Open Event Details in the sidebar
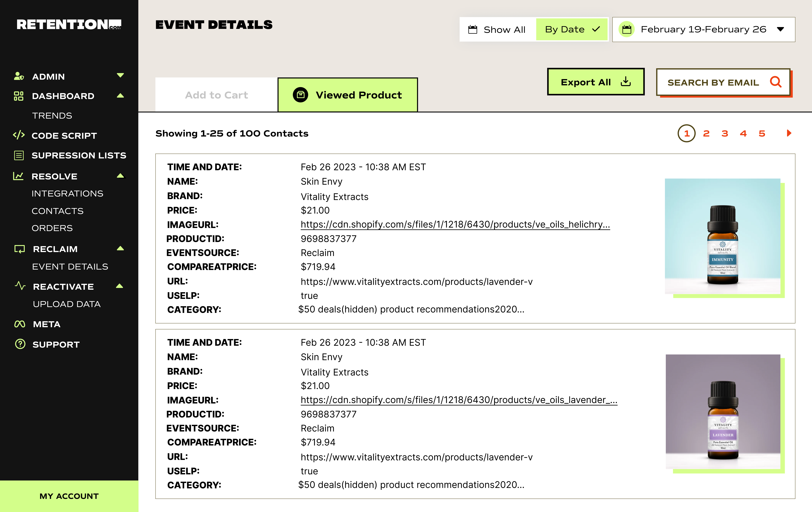The height and width of the screenshot is (512, 812). [70, 267]
